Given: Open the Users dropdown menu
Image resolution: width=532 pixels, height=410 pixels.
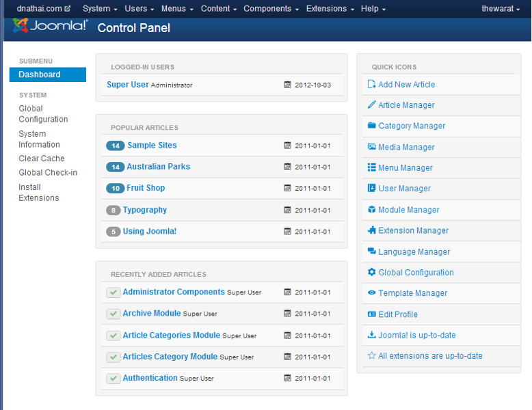Looking at the screenshot, I should pyautogui.click(x=139, y=9).
